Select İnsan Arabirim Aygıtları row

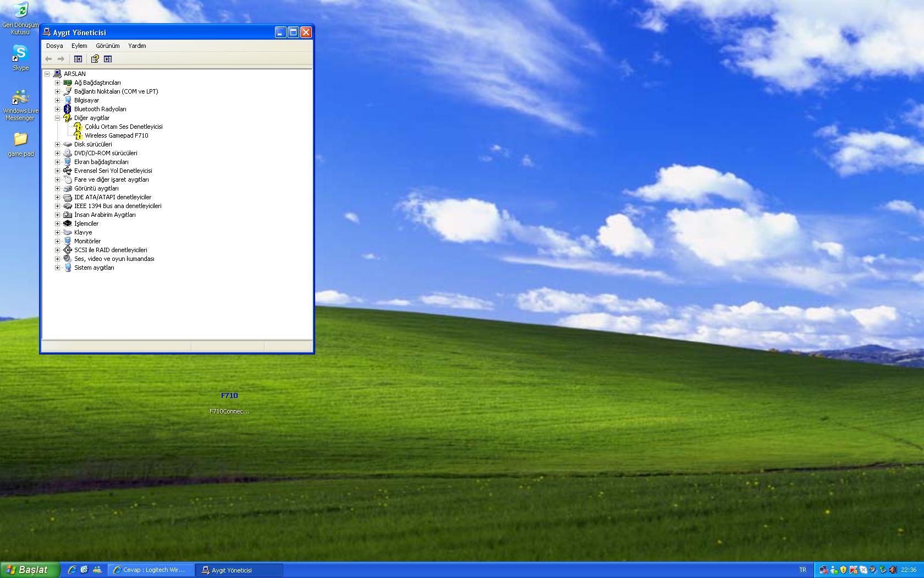pyautogui.click(x=105, y=215)
